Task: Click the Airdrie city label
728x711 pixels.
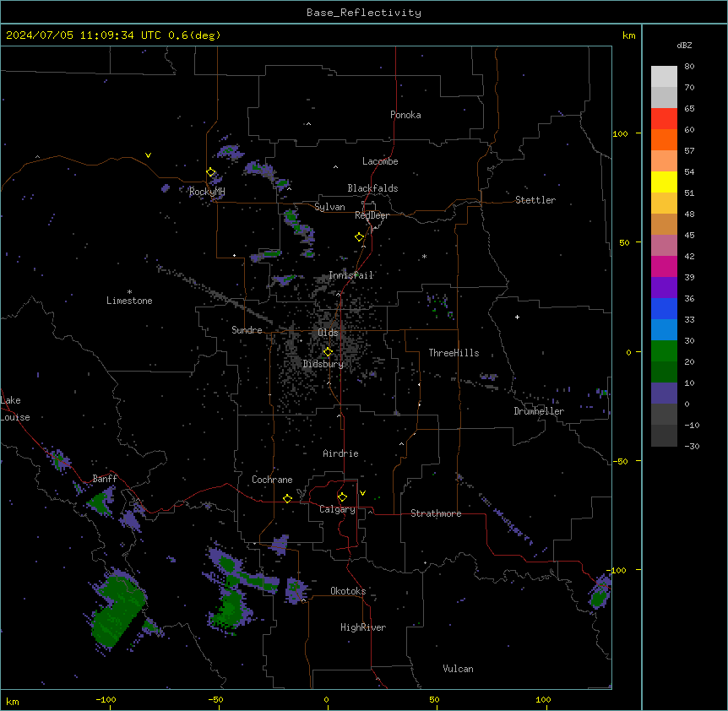Action: pyautogui.click(x=341, y=453)
